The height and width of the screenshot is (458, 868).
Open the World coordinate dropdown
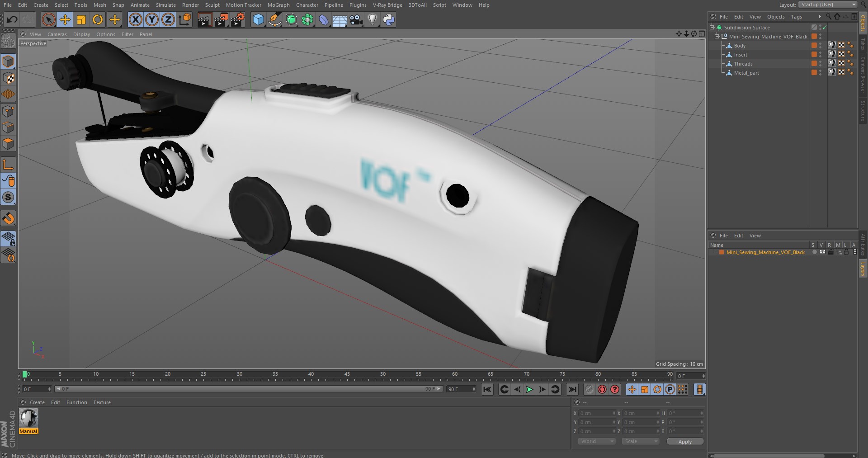click(597, 441)
